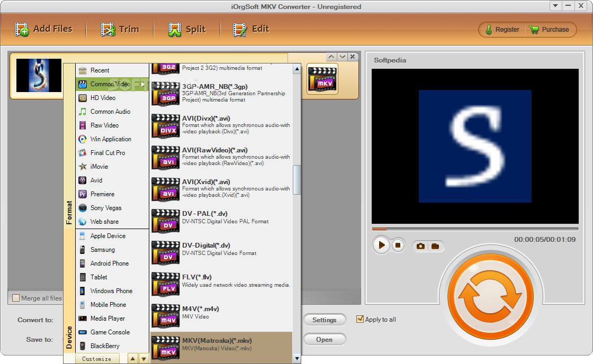593x364 pixels.
Task: Take a snapshot with the camera icon
Action: tap(420, 246)
